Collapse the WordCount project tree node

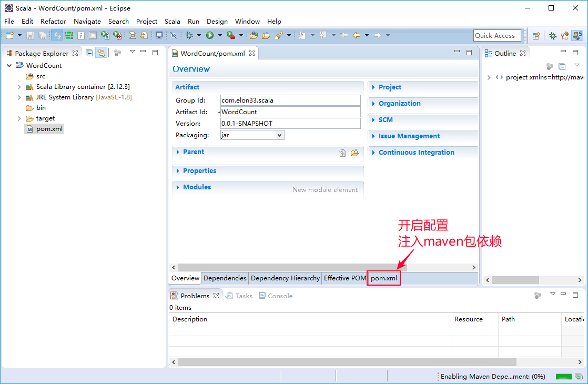click(x=9, y=65)
